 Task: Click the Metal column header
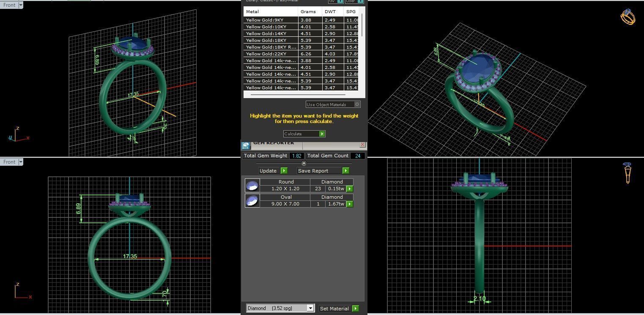pyautogui.click(x=271, y=11)
